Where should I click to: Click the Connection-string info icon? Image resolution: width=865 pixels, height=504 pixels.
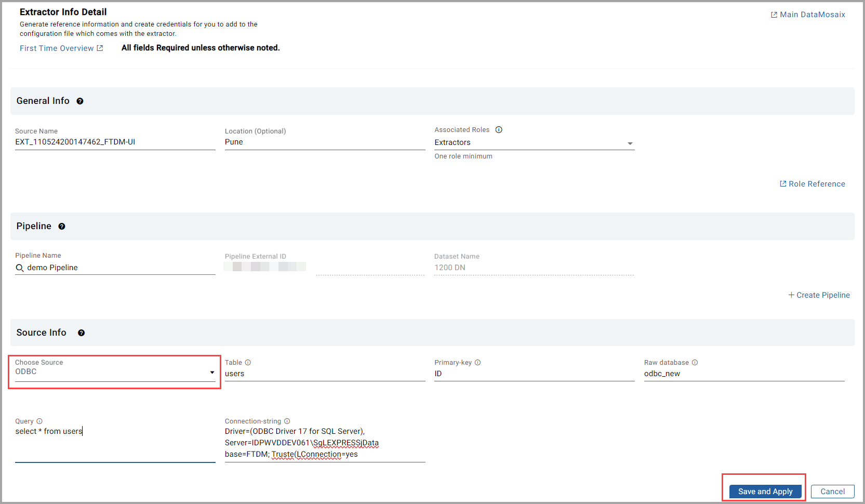(287, 421)
